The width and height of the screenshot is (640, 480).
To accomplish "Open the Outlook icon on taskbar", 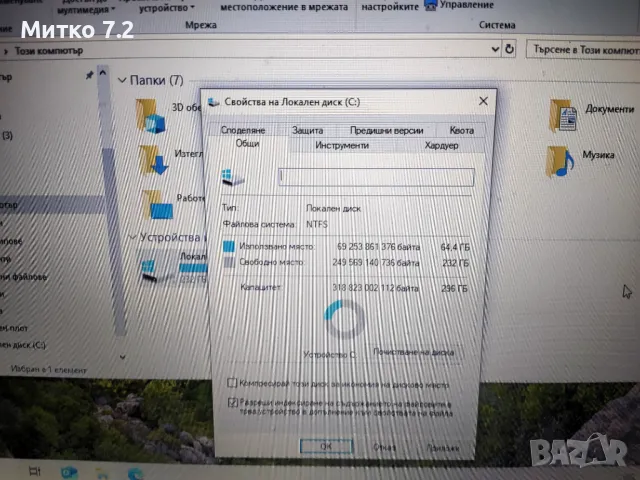I will (x=69, y=473).
